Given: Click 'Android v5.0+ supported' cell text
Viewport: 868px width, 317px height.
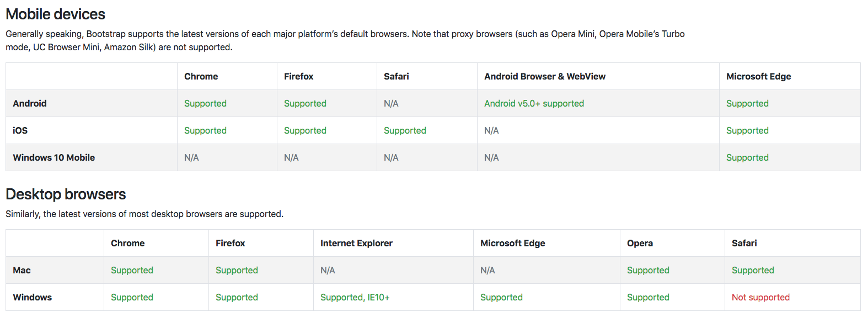Looking at the screenshot, I should click(534, 103).
